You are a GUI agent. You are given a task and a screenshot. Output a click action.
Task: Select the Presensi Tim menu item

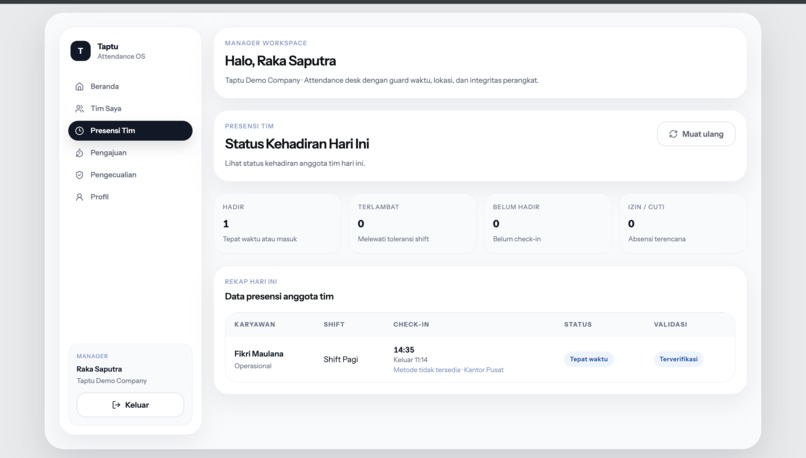(130, 131)
